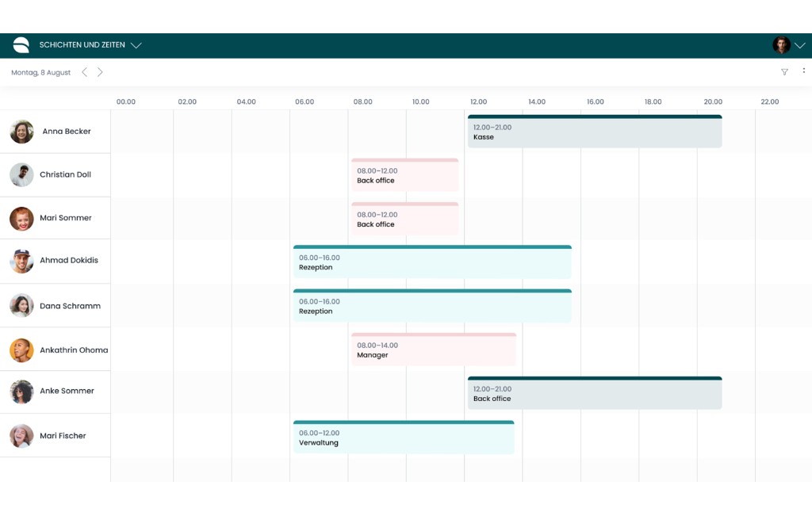Expand the chevron next to profile avatar
Viewport: 812px width, 512px height.
(800, 45)
